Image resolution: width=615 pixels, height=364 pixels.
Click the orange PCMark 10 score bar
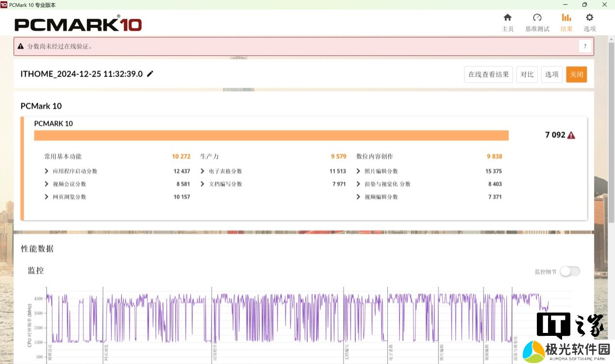271,135
